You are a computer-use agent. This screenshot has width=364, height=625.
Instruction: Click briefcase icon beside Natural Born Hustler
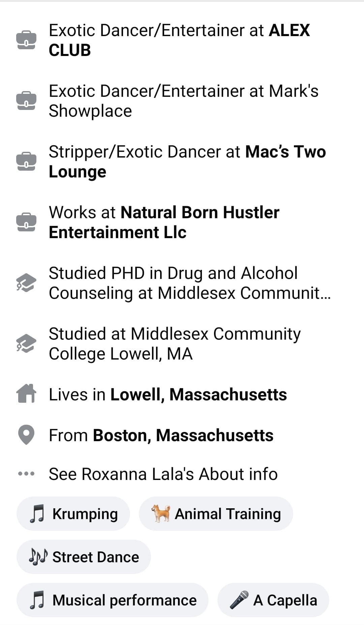26,222
